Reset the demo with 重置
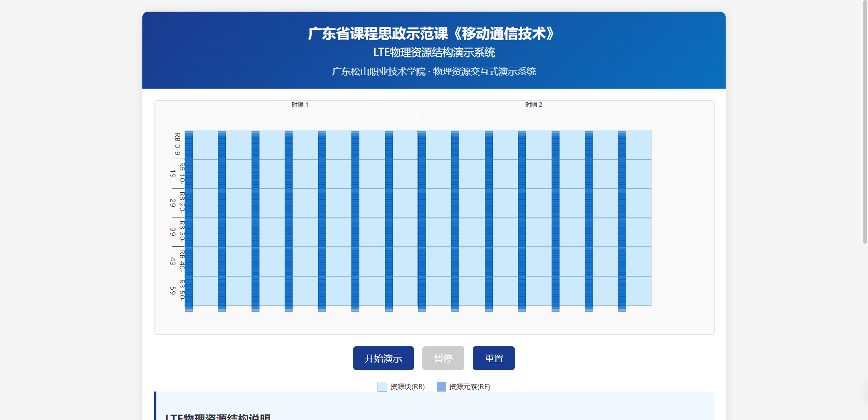Screen dimensions: 868x420 (493, 358)
